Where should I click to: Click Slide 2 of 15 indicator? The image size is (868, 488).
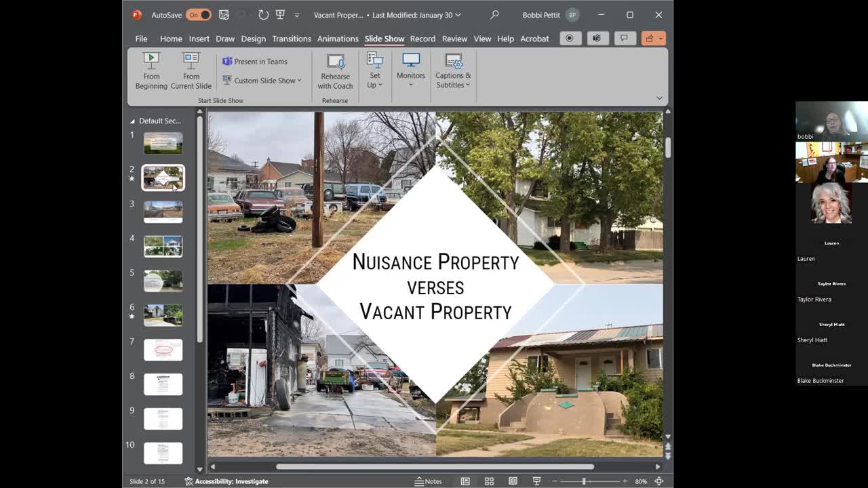[147, 481]
